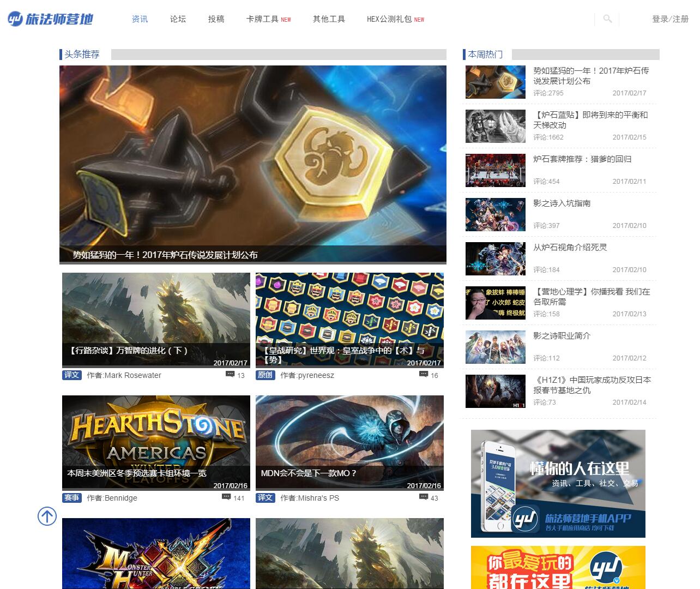Click author Mishra's PS

click(318, 498)
